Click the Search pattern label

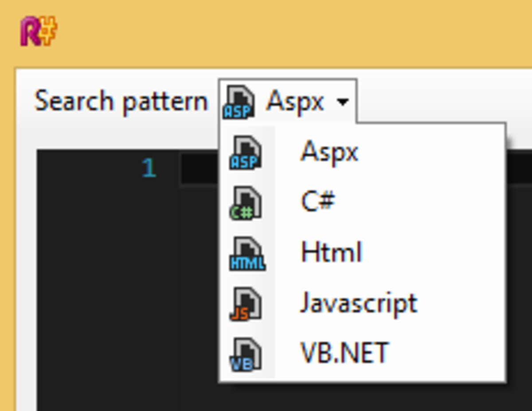pyautogui.click(x=121, y=102)
